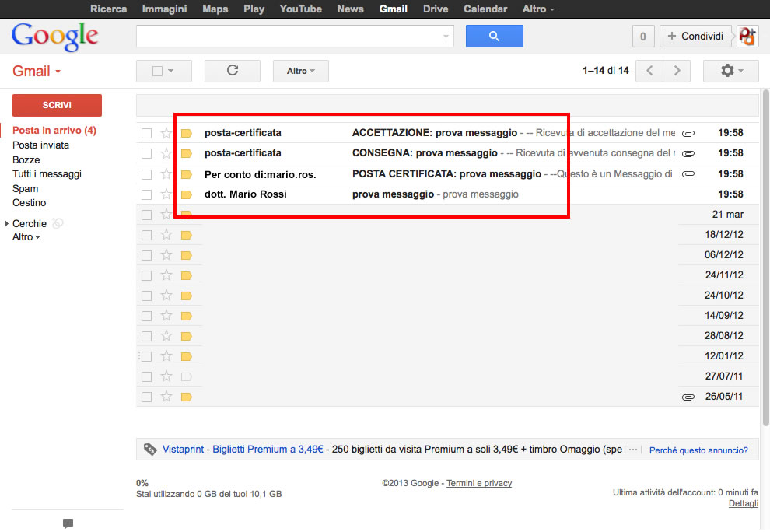770x532 pixels.
Task: Expand the Cerchie labels section
Action: [x=7, y=224]
